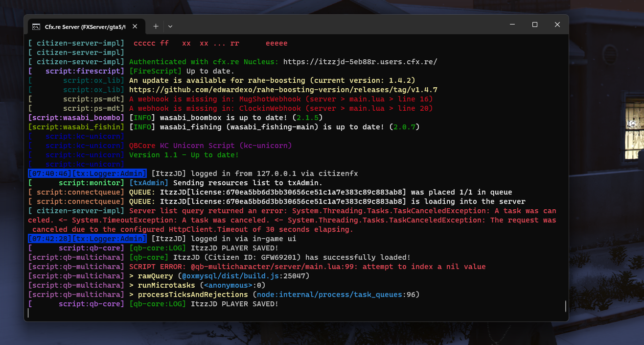
Task: Click the '[script:connectqueue]' prefix on the placed-in-queue line
Action: tap(76, 192)
